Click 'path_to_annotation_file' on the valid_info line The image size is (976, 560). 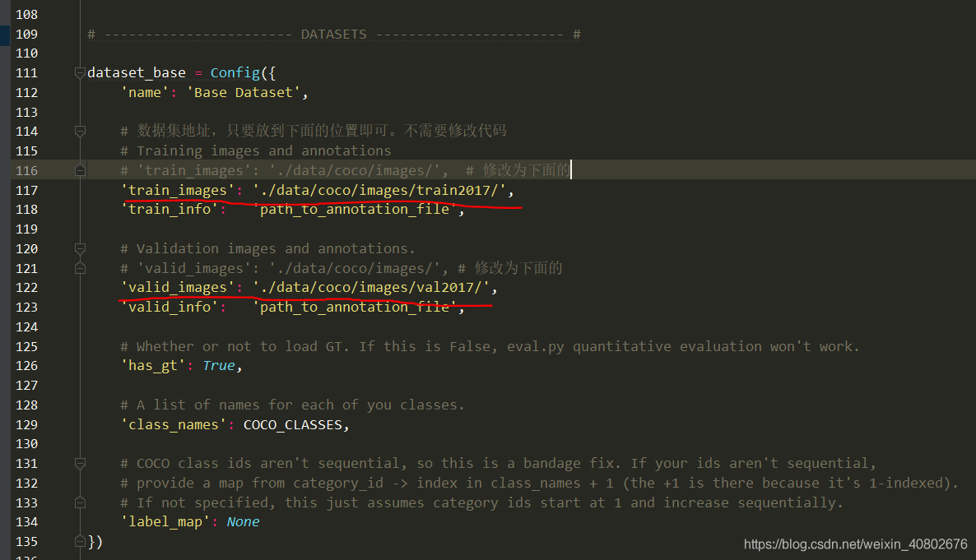[x=354, y=307]
